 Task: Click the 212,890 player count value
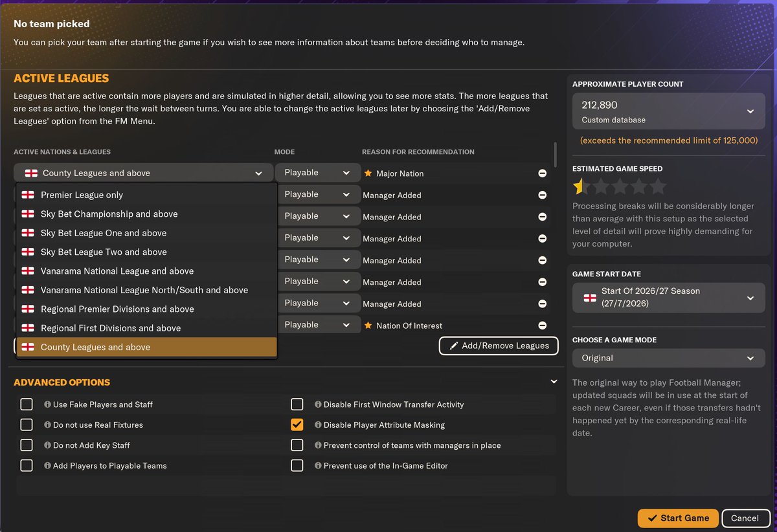(600, 105)
